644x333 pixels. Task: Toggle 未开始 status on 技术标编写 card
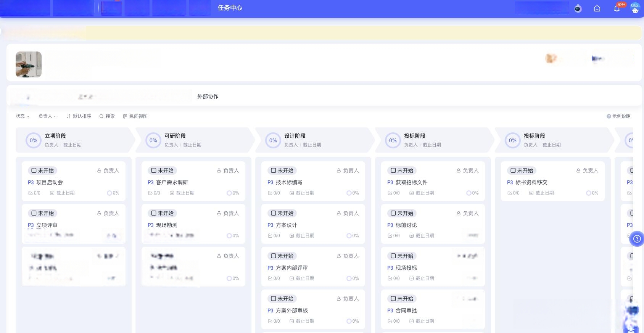pos(282,171)
